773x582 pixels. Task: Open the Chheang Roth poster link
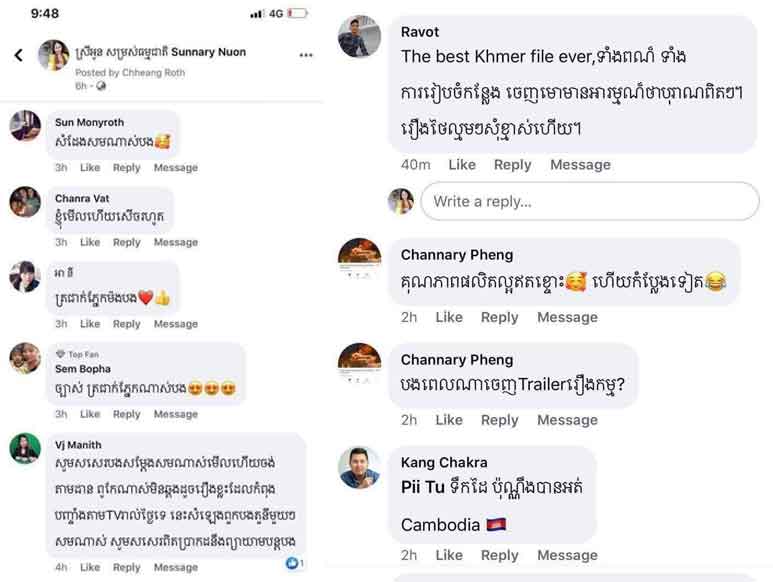pos(153,72)
